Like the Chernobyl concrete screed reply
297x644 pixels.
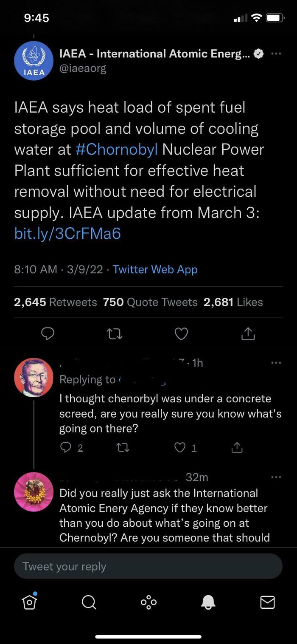point(180,447)
